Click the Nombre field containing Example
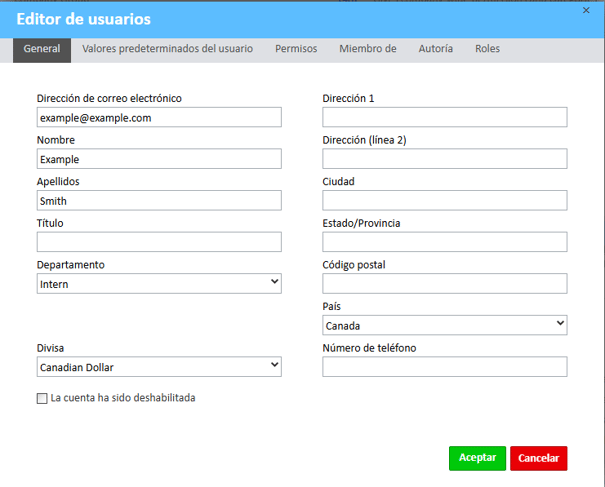 [159, 159]
